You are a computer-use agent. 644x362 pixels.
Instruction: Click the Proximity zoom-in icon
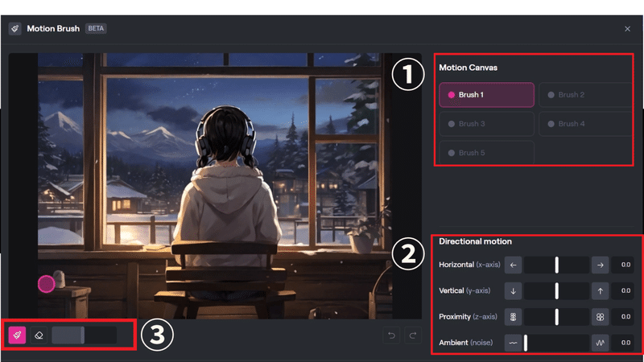coord(600,317)
